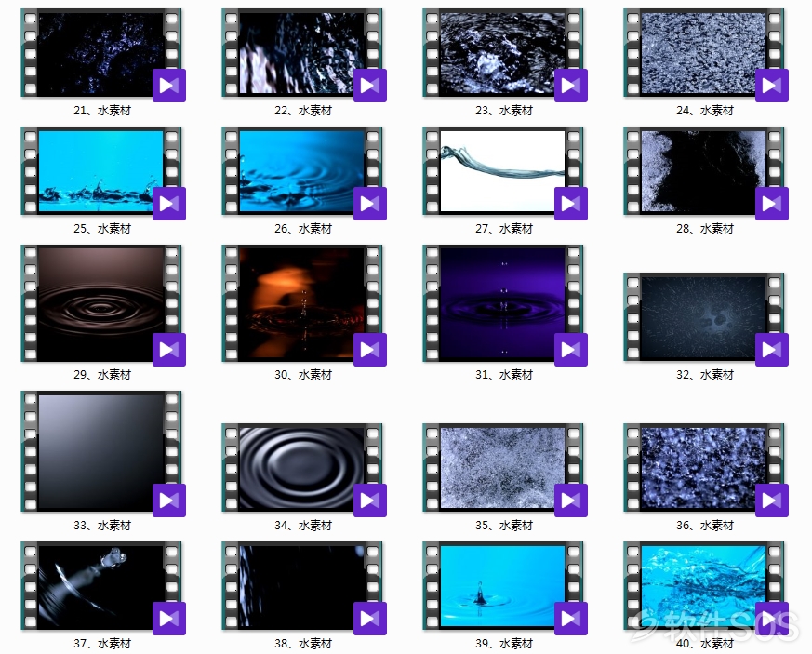
Task: Select the play overlay icon of 36、水素材
Action: (772, 501)
